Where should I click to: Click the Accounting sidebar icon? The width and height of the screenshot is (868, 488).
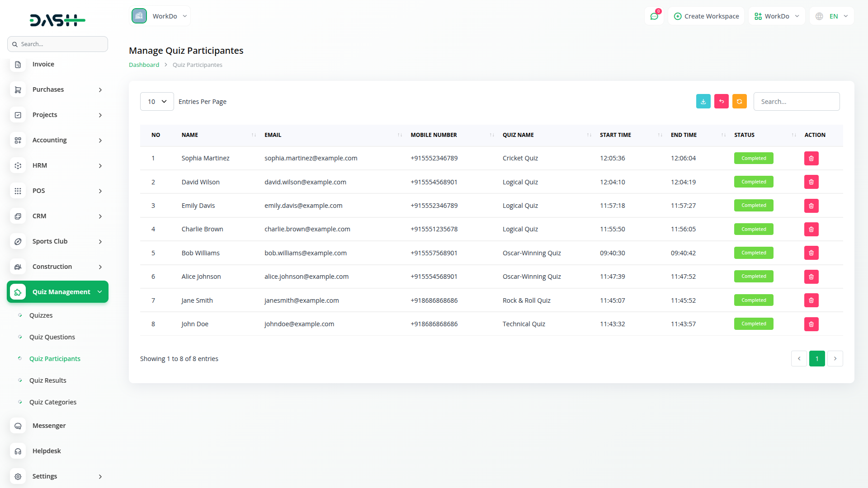tap(18, 140)
